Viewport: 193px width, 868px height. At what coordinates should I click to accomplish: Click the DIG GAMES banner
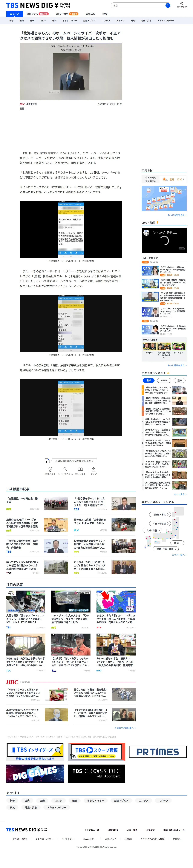[35, 773]
